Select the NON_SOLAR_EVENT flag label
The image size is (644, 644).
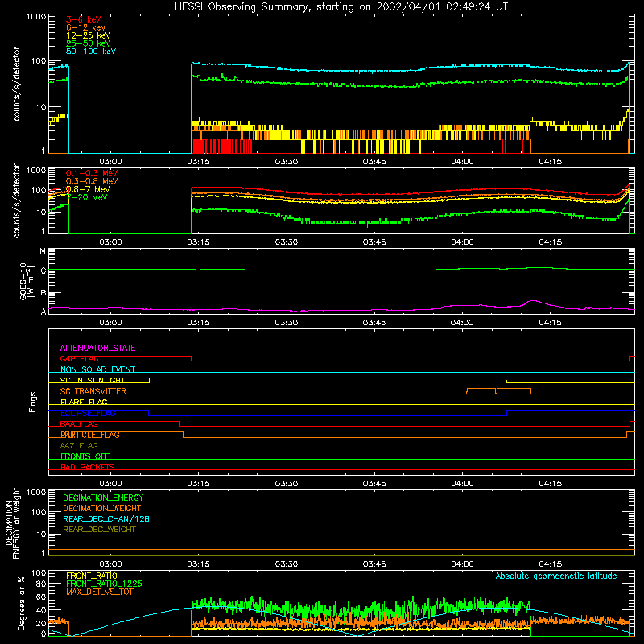pos(97,369)
